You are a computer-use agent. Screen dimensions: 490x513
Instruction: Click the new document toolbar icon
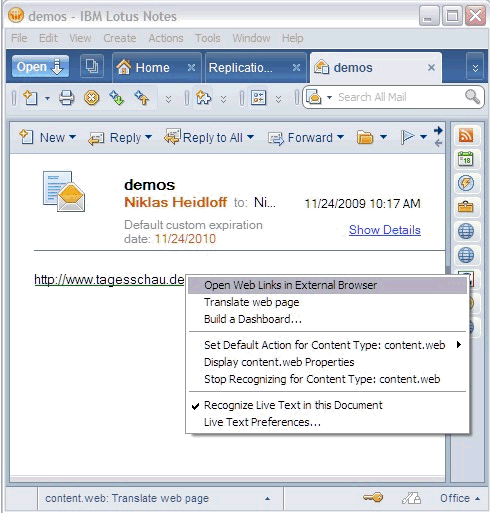point(30,98)
